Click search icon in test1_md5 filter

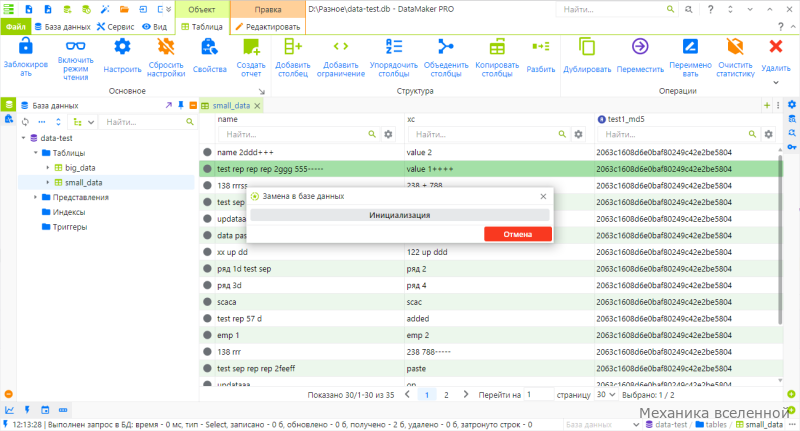click(752, 134)
